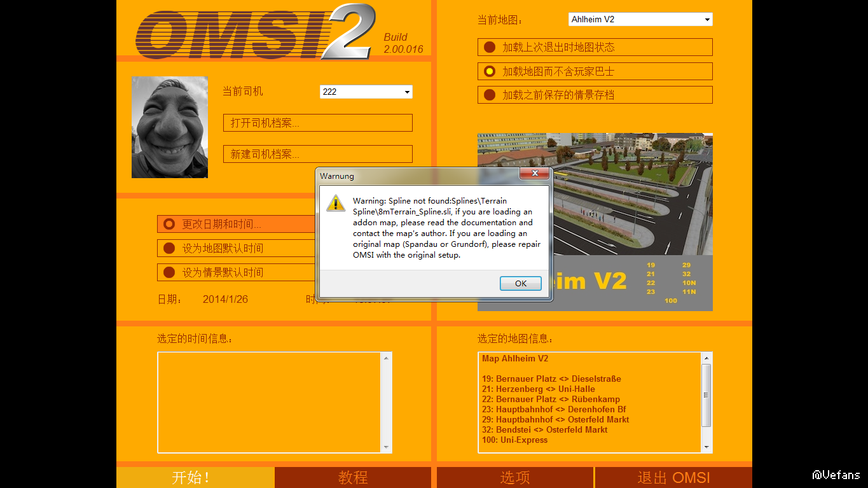Choose 设为情景默认时间 option
This screenshot has height=488, width=868.
169,272
